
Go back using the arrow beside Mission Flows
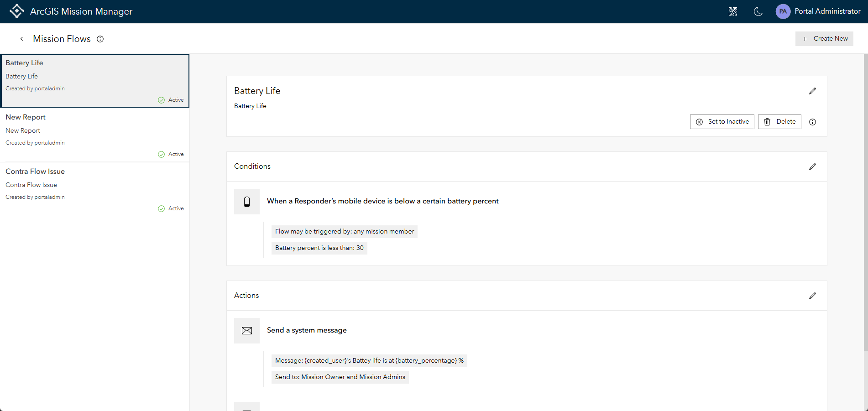21,39
